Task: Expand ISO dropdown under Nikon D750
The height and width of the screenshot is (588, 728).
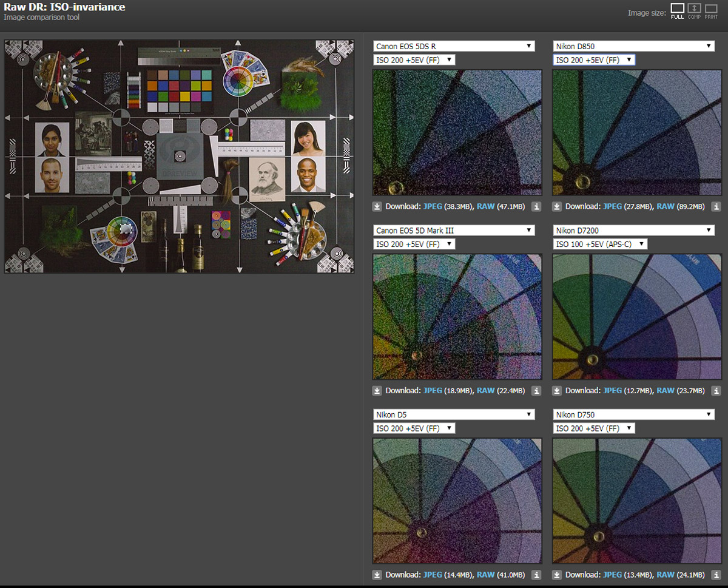Action: 594,428
